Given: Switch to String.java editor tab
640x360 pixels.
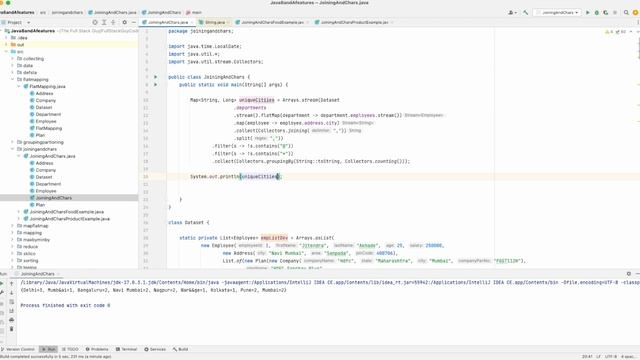Looking at the screenshot, I should pos(215,22).
